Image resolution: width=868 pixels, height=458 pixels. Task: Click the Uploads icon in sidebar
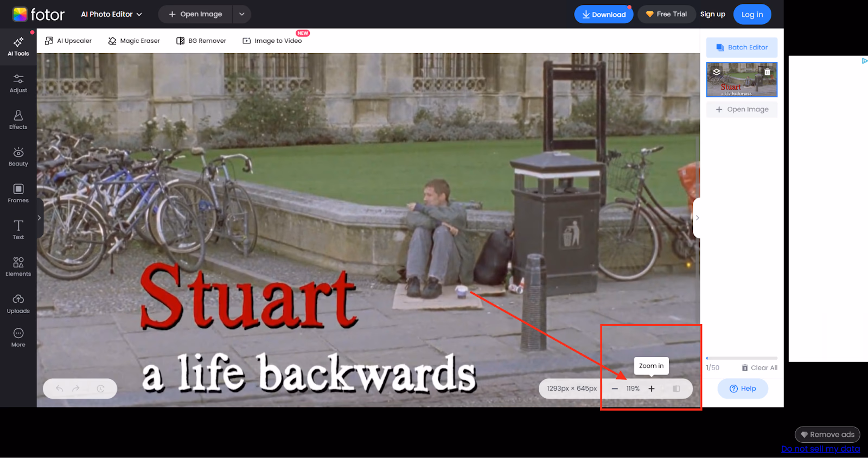point(18,304)
